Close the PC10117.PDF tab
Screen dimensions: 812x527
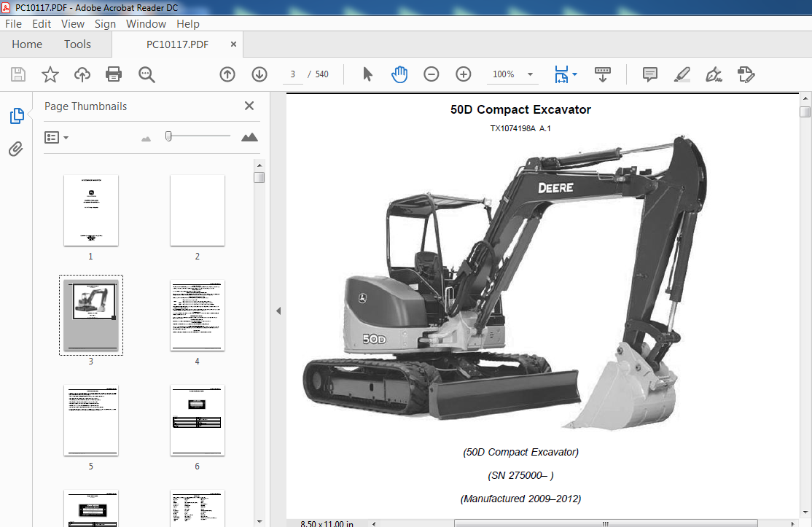233,44
